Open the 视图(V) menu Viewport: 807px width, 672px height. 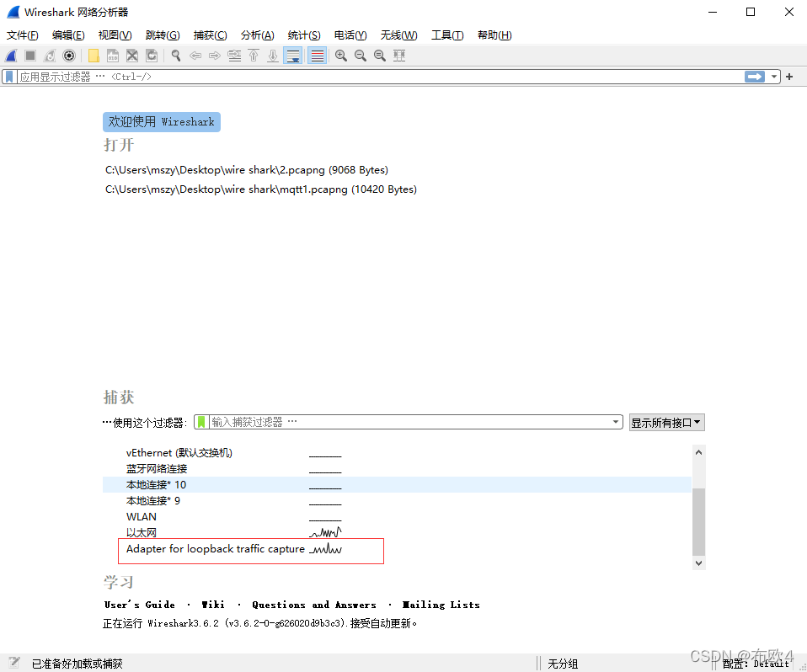coord(115,35)
